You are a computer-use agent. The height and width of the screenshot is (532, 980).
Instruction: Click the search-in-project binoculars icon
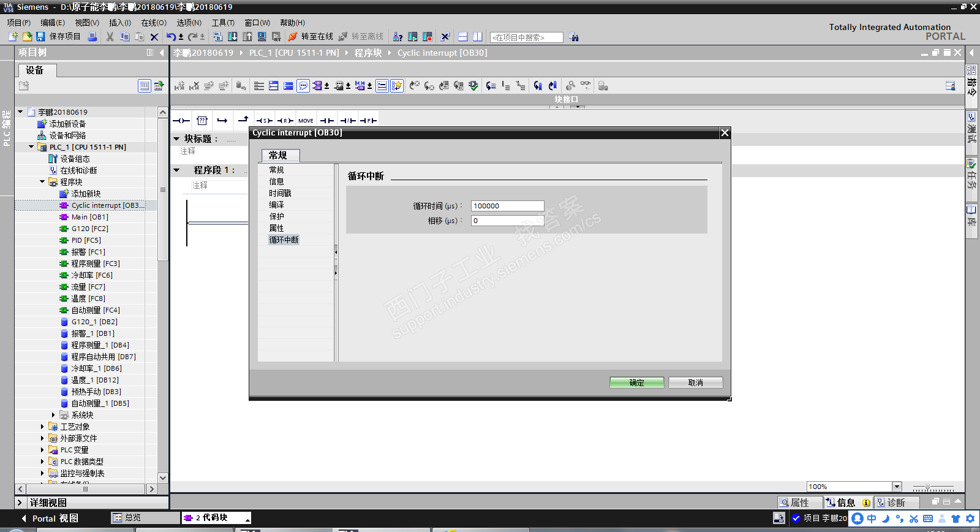click(x=574, y=37)
